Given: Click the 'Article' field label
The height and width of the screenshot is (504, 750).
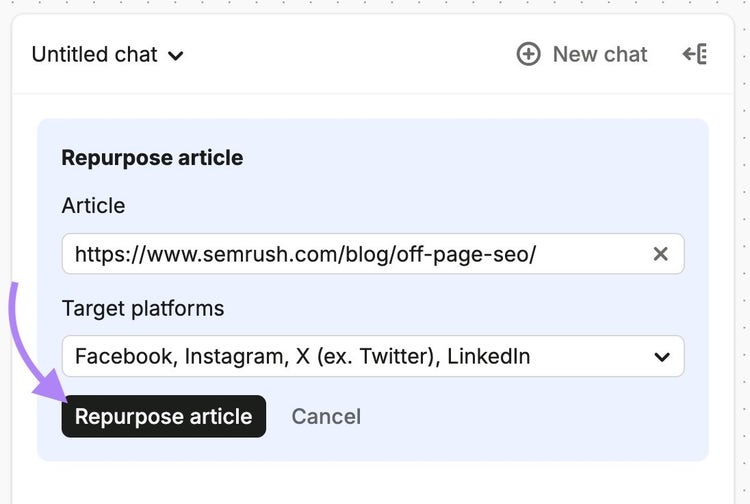Looking at the screenshot, I should (93, 206).
